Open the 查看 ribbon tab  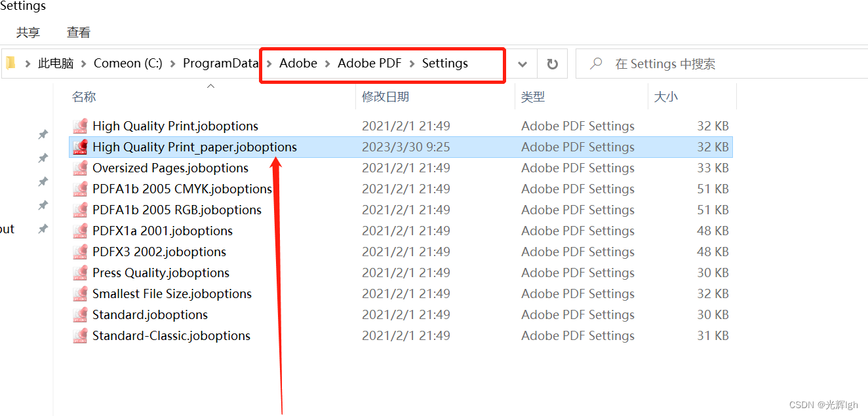pyautogui.click(x=79, y=32)
